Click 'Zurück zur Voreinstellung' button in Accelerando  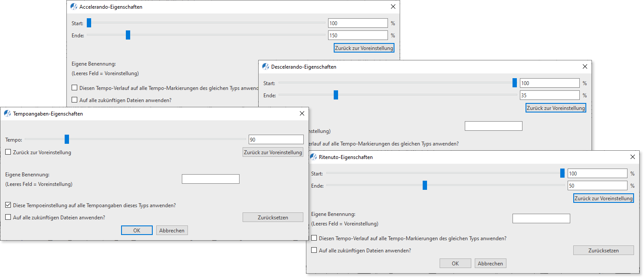tap(364, 48)
